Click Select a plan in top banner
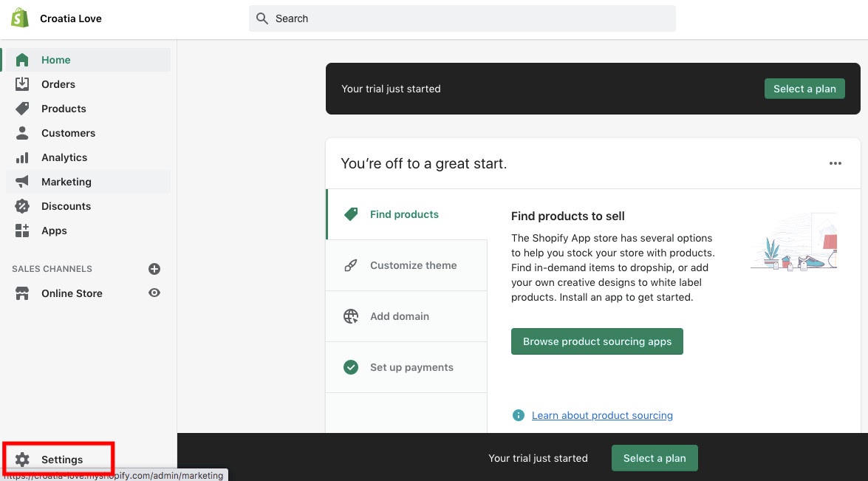Viewport: 868px width, 481px height. tap(804, 89)
